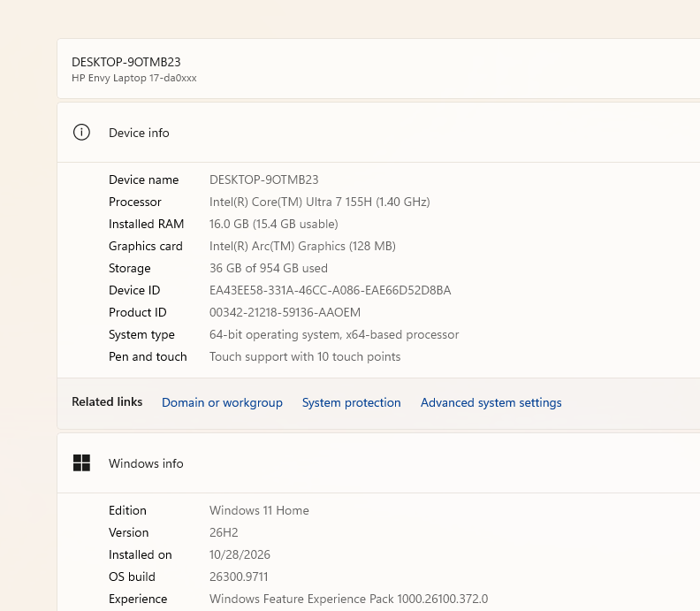The width and height of the screenshot is (700, 611).
Task: Select the Installed RAM value 16.0 GB
Action: (x=274, y=224)
